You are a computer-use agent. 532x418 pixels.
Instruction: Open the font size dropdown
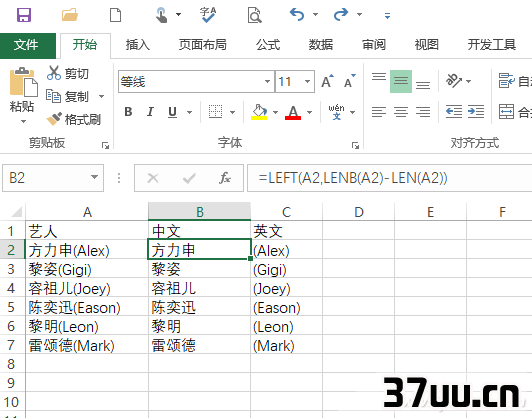pos(307,81)
